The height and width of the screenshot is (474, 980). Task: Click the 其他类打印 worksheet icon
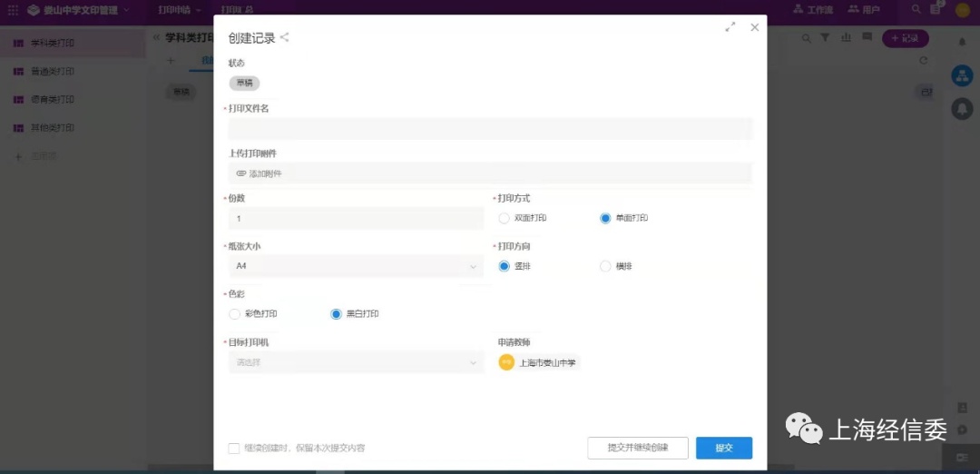(x=19, y=127)
